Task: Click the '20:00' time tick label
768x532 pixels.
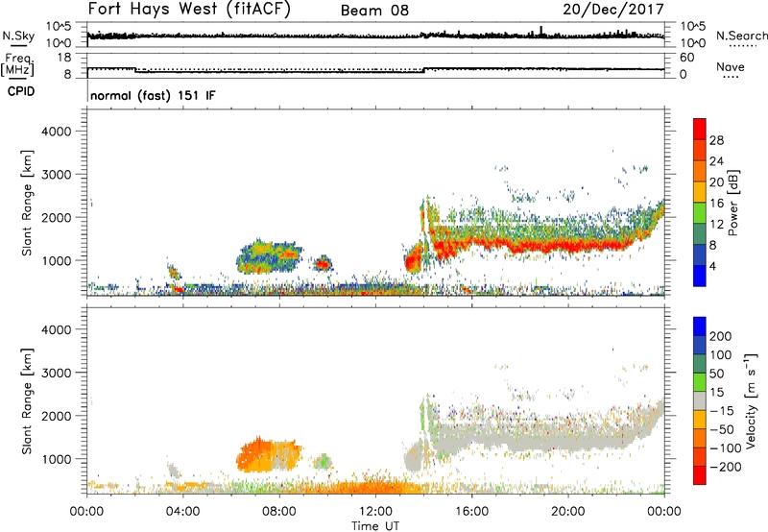Action: [x=567, y=512]
